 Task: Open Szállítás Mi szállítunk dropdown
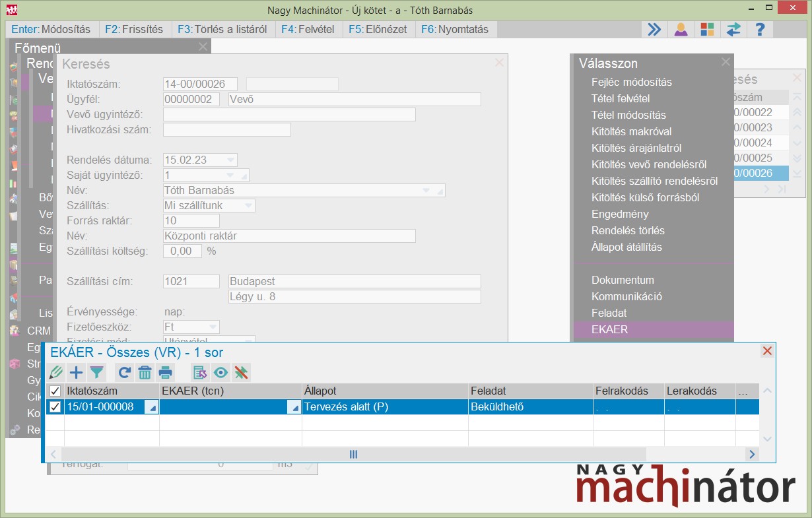(248, 206)
